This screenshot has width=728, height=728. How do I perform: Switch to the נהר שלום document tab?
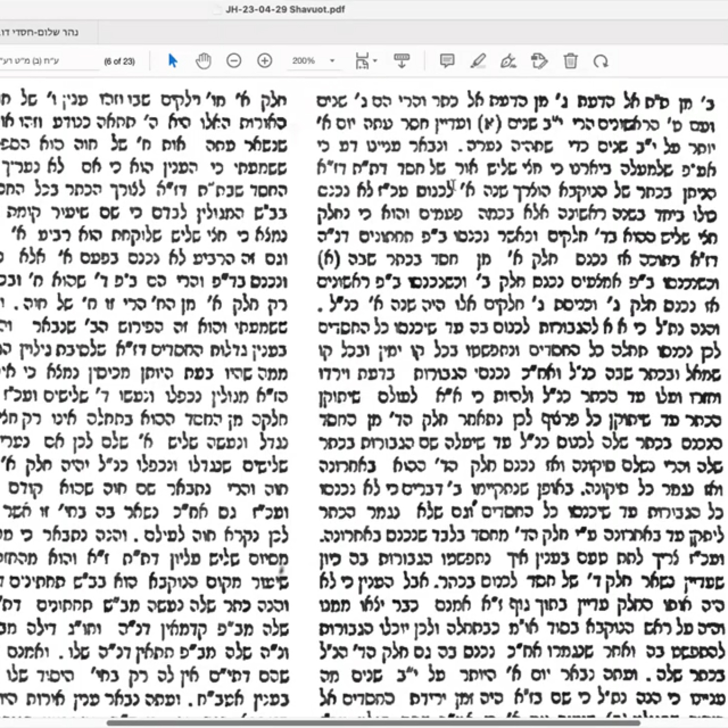click(49, 33)
